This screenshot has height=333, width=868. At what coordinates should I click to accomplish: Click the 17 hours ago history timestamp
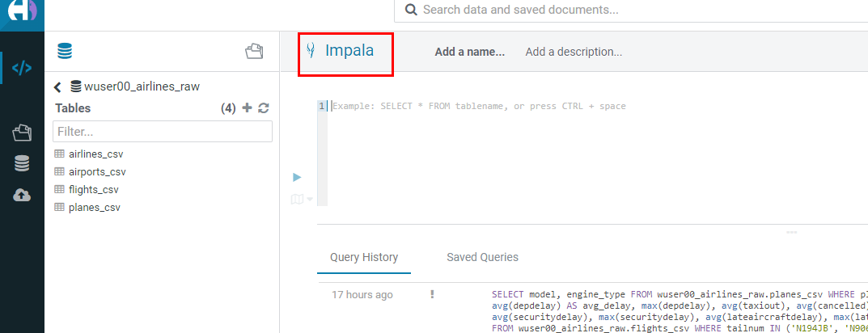coord(362,295)
